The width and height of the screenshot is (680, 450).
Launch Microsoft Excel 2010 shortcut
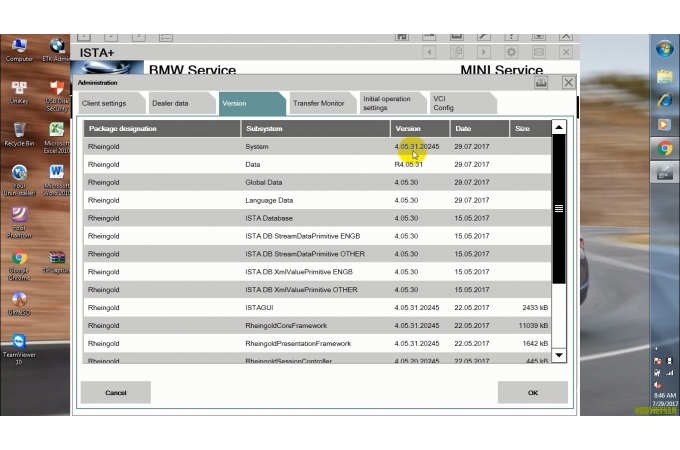coord(56,138)
